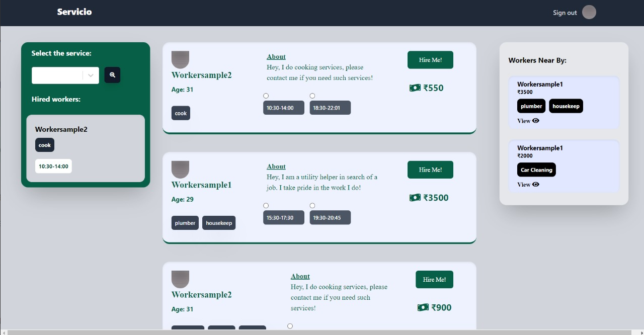
Task: Select the radio button in the ₹900 card
Action: point(290,326)
